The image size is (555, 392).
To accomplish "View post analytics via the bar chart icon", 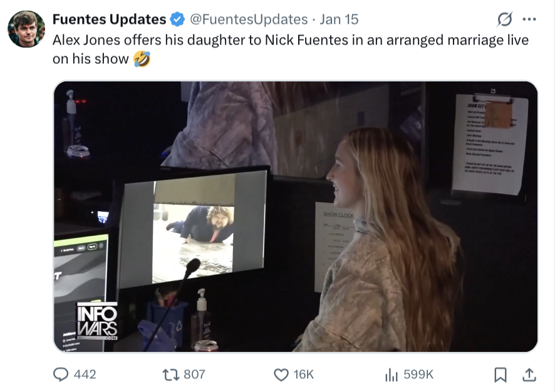I will (x=391, y=374).
